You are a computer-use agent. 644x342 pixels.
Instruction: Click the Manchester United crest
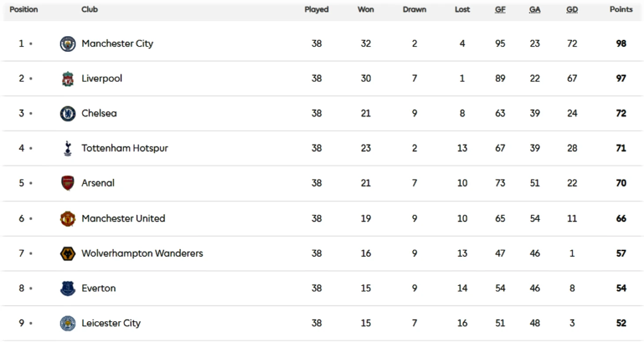(x=67, y=218)
